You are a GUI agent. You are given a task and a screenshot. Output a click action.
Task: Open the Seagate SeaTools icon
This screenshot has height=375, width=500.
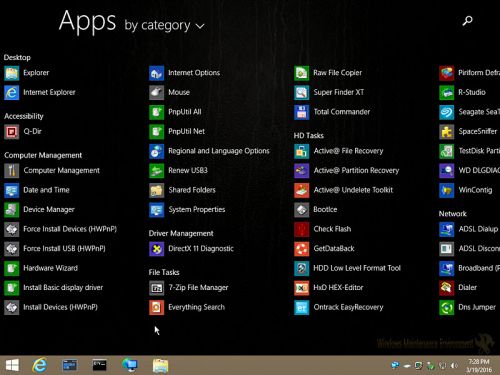[x=447, y=112]
